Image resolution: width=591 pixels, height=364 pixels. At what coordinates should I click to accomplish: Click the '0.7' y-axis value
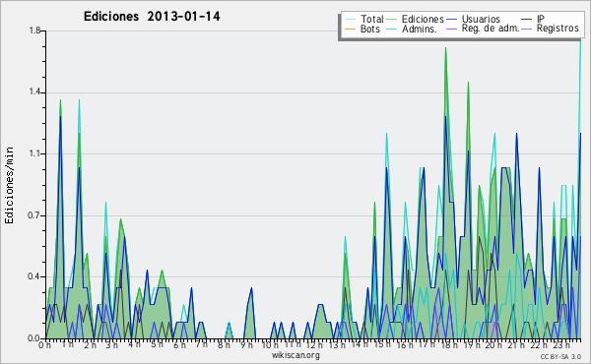[34, 215]
